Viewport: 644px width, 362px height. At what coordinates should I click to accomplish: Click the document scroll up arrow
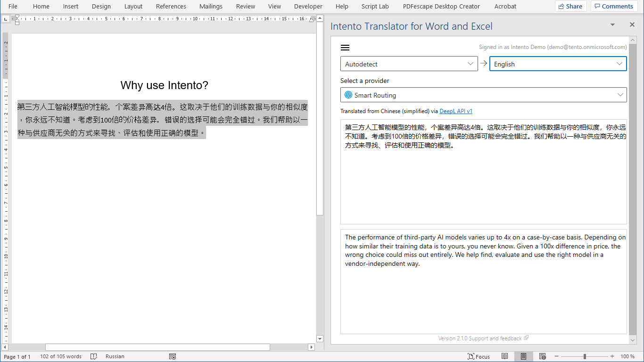point(320,19)
